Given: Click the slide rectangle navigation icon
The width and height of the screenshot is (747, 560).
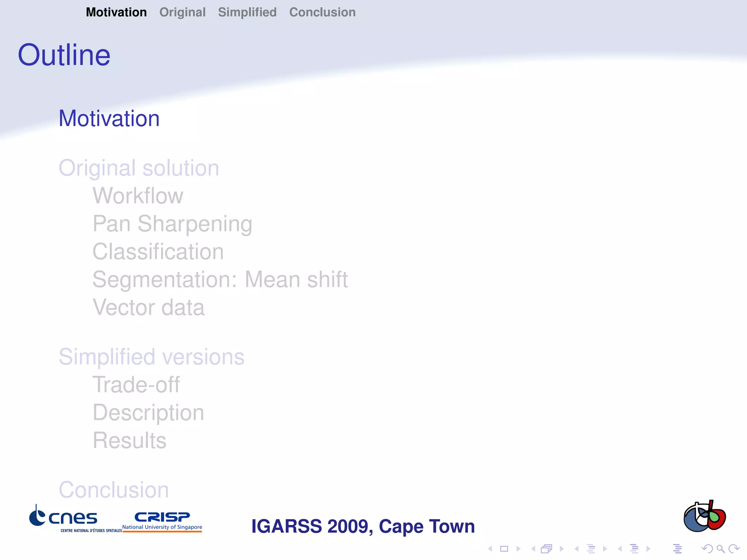Looking at the screenshot, I should (x=504, y=549).
